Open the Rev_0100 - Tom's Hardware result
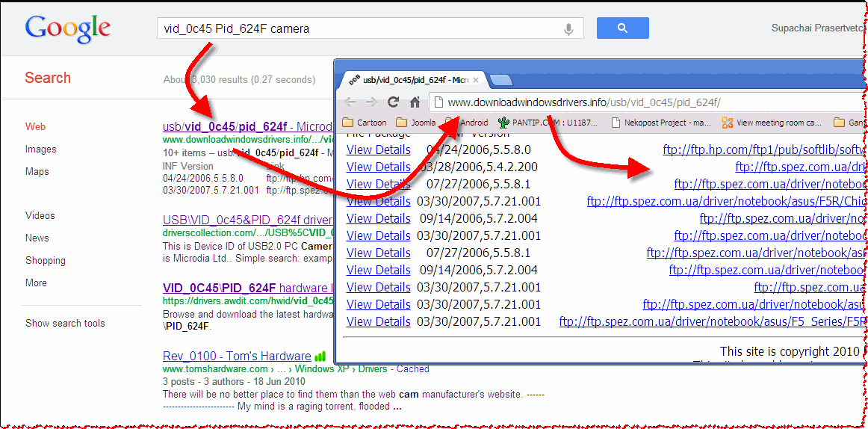This screenshot has width=868, height=429. (237, 357)
